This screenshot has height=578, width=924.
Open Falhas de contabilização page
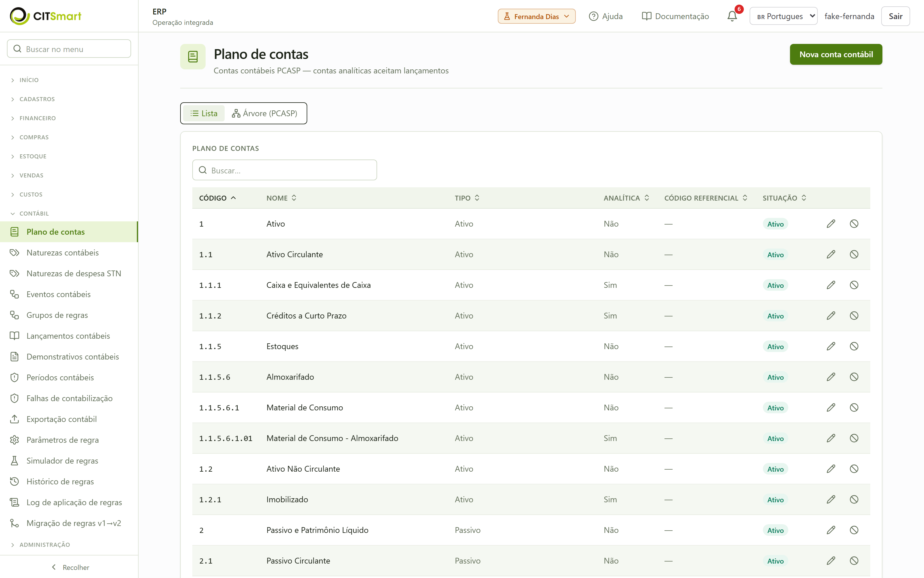tap(69, 398)
